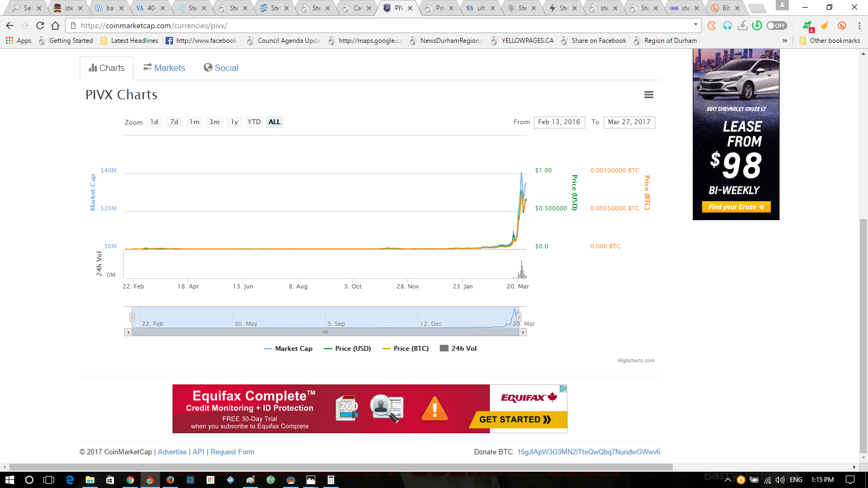Viewport: 868px width, 488px height.
Task: Click the orange circular 'b' extension icon
Action: 842,25
